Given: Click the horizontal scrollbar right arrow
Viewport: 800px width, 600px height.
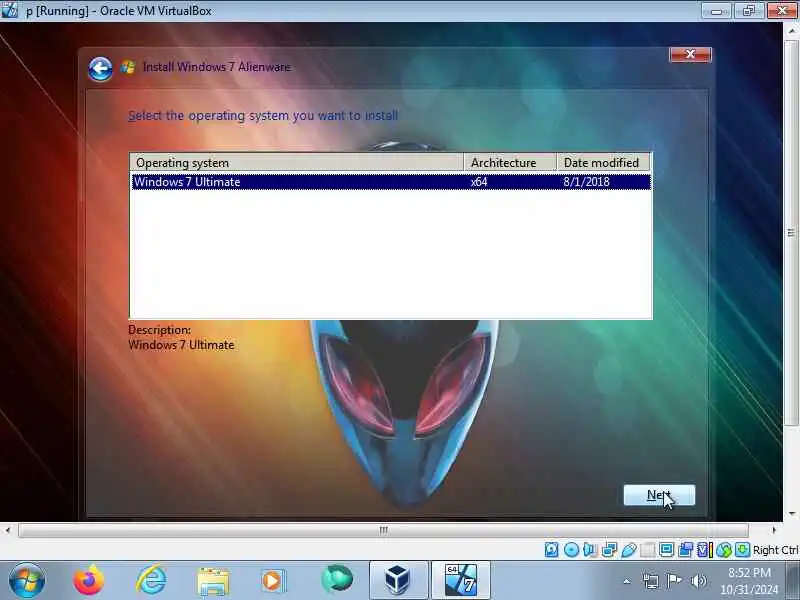Looking at the screenshot, I should pyautogui.click(x=773, y=530).
